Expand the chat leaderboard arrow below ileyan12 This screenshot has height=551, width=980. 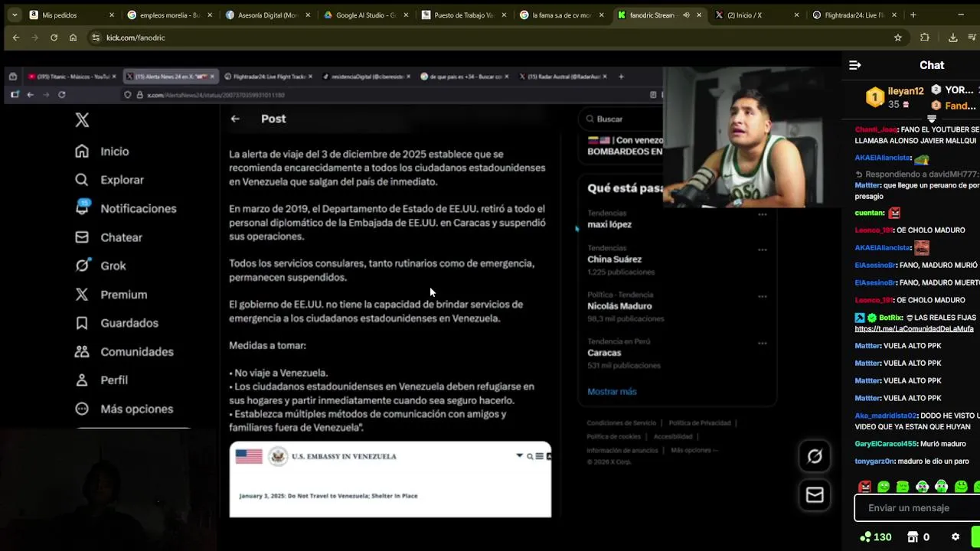click(932, 119)
